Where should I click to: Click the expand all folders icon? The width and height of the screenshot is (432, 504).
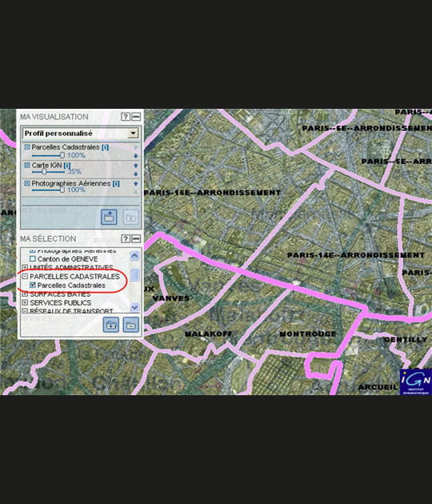pos(111,325)
